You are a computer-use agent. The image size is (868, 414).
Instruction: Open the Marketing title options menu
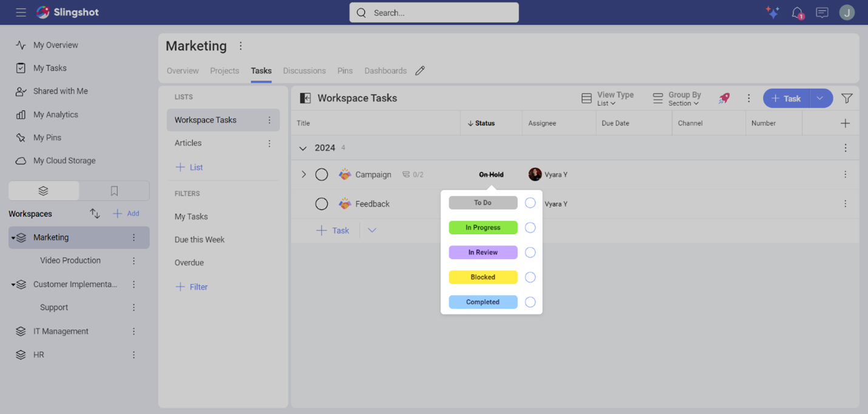[241, 46]
